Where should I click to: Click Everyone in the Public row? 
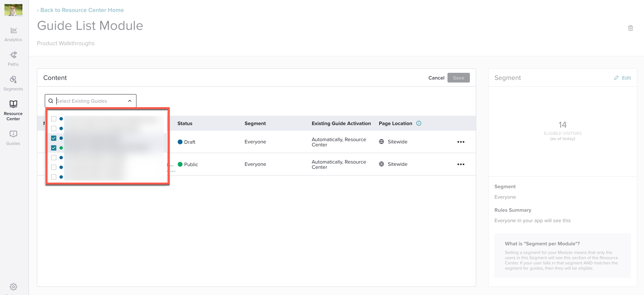[x=255, y=164]
